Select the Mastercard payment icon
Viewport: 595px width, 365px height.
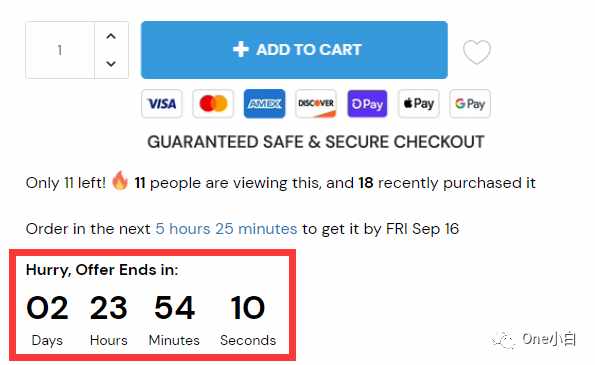point(213,104)
